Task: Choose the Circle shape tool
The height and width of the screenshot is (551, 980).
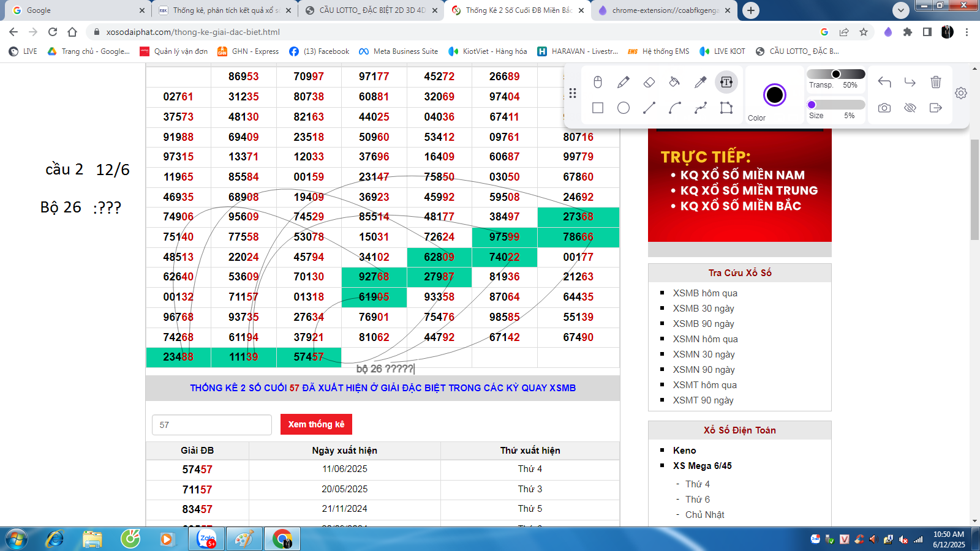Action: tap(624, 108)
